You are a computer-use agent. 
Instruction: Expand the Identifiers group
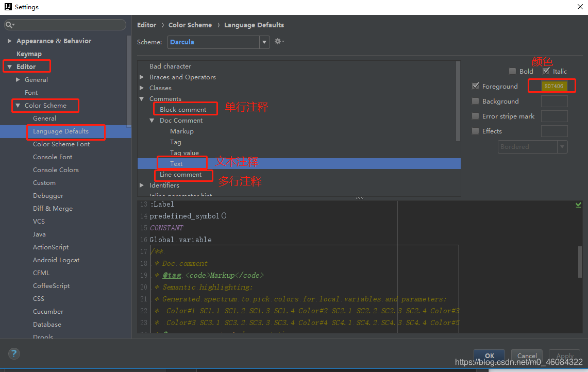point(142,185)
